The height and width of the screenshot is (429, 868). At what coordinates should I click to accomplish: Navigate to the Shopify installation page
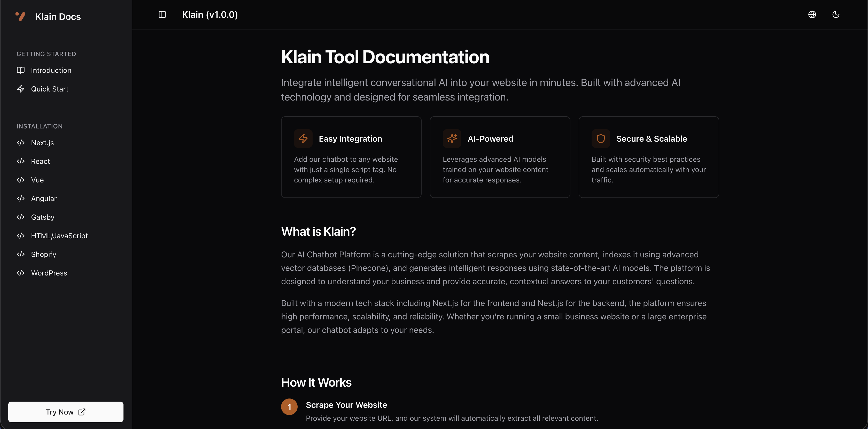tap(44, 255)
